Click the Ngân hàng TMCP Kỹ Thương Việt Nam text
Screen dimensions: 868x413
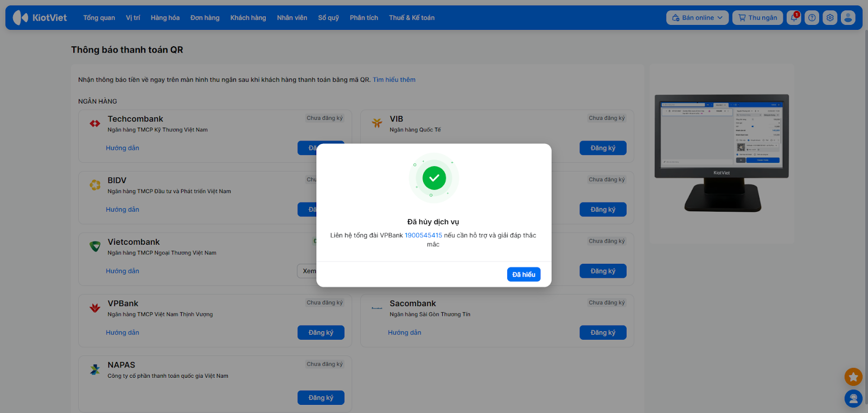pos(157,130)
